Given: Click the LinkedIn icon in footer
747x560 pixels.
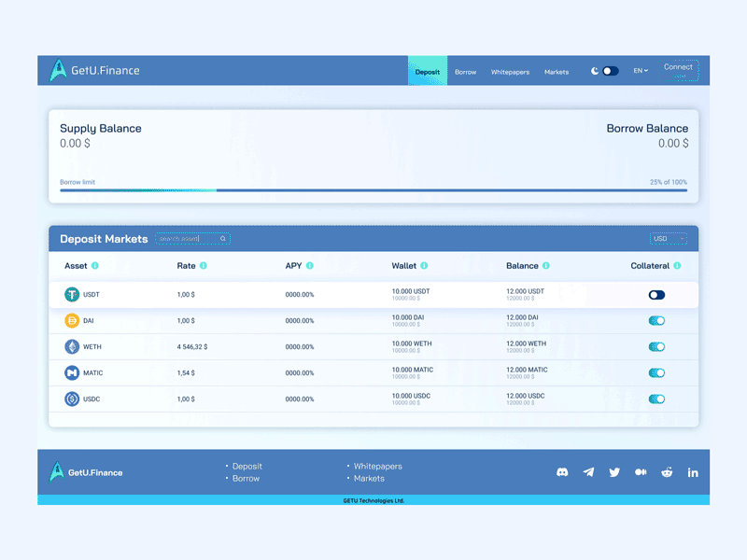Looking at the screenshot, I should [693, 472].
